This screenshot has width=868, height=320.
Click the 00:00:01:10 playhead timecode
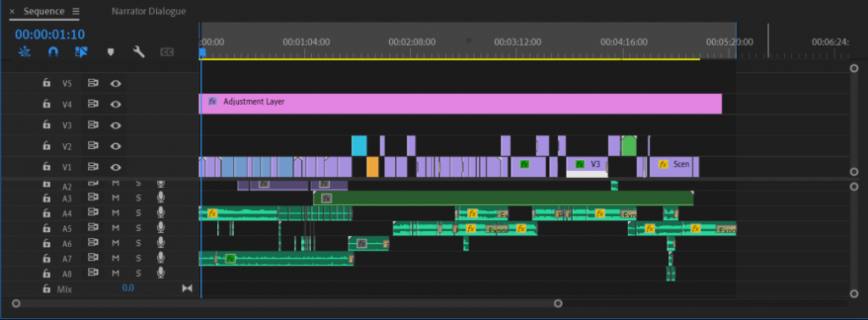coord(50,34)
